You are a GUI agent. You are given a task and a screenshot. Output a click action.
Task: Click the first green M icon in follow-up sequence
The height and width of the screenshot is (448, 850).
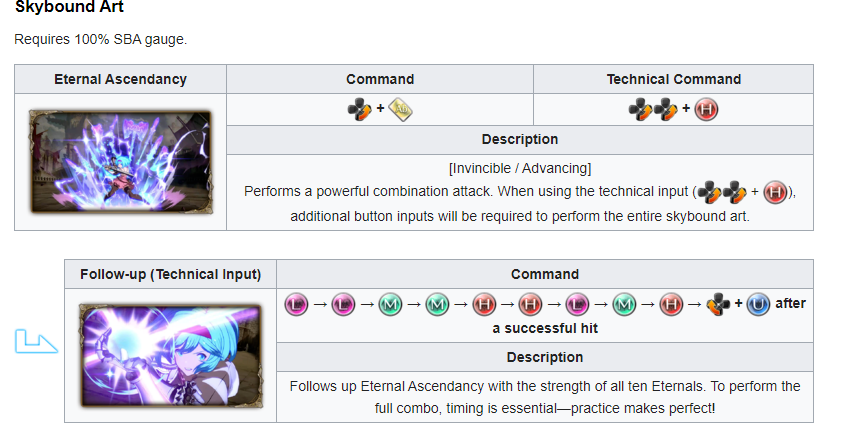coord(390,305)
